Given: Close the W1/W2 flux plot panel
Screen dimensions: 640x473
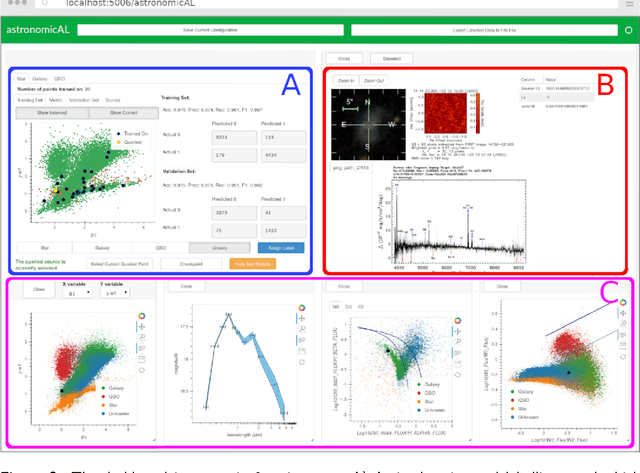Looking at the screenshot, I should pos(502,286).
